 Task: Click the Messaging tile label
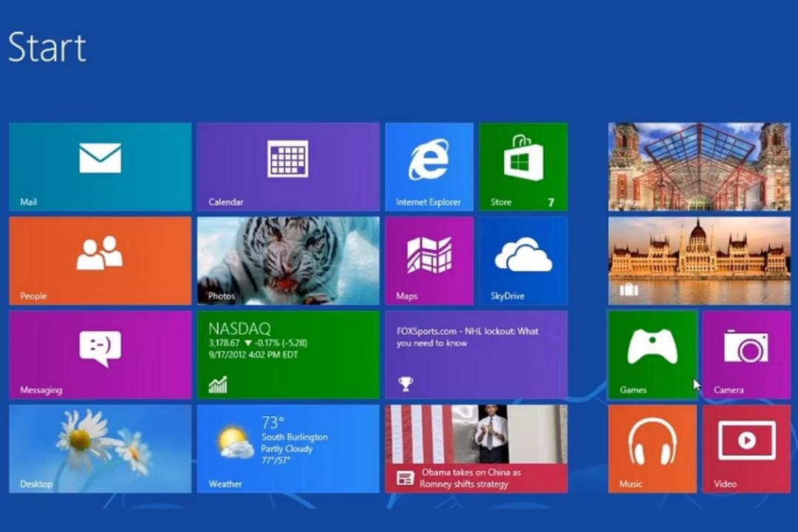click(x=41, y=390)
